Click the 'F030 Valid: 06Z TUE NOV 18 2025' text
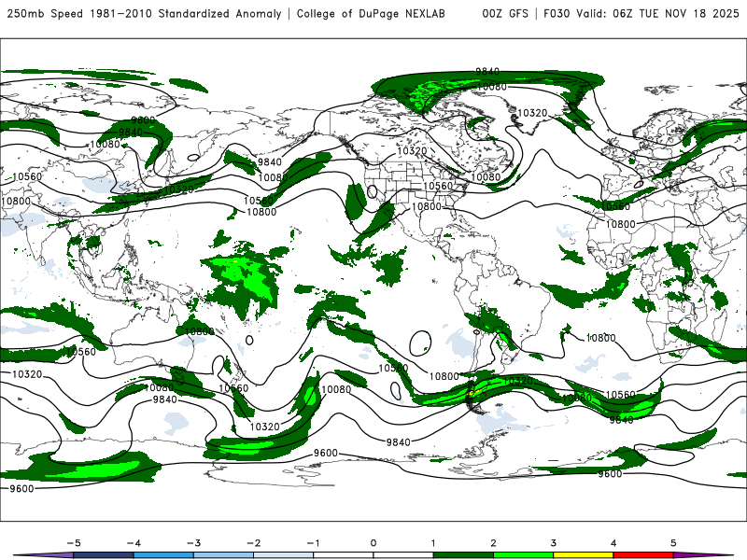Screen dimensions: 747x560 tap(641, 13)
